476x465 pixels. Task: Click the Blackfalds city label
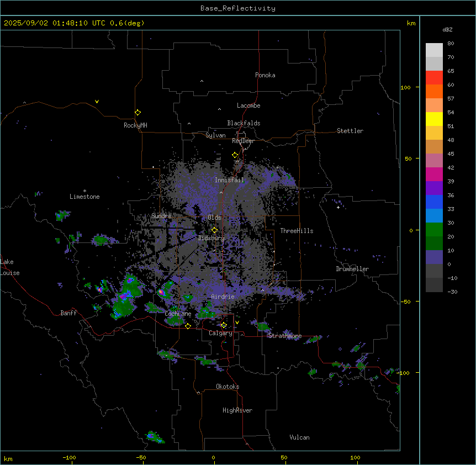click(244, 123)
